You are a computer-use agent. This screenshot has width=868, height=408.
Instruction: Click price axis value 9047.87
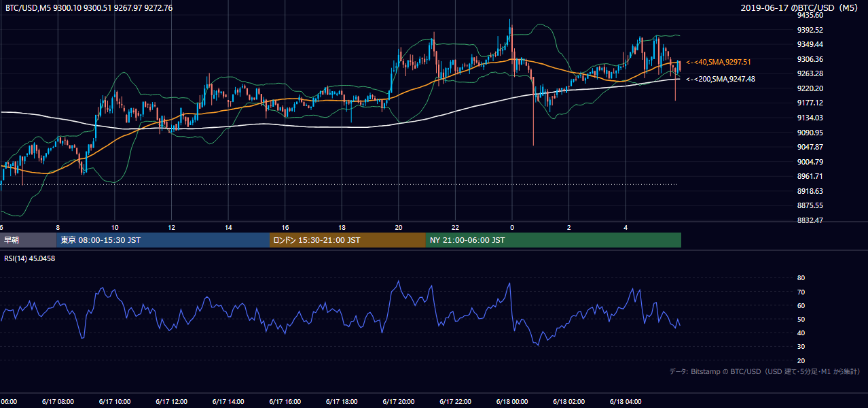tap(810, 147)
